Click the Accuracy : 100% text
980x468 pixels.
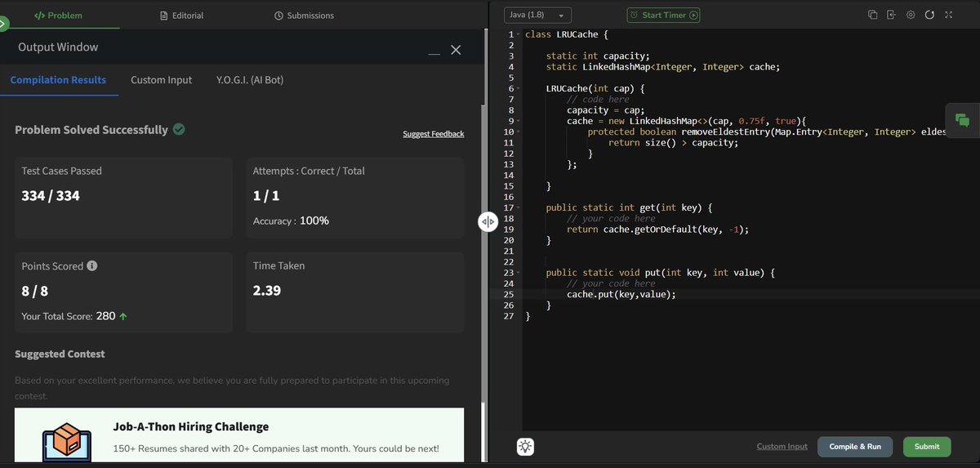point(291,221)
